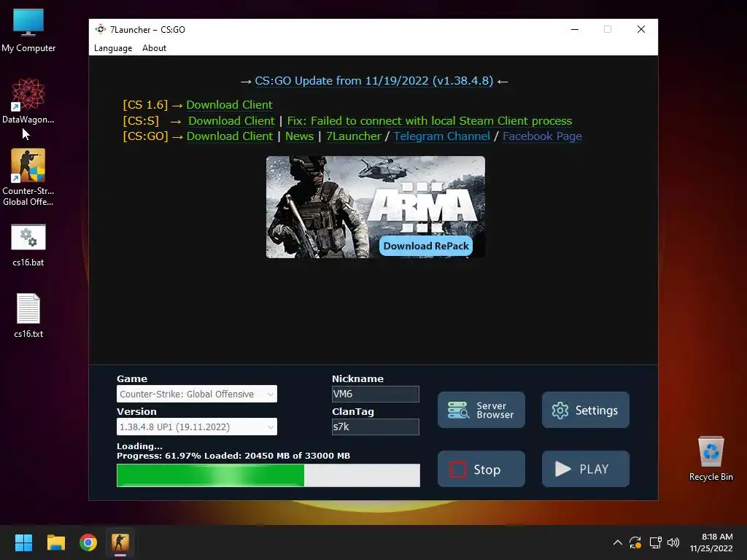Select the cs16.txt file icon

pos(28,315)
